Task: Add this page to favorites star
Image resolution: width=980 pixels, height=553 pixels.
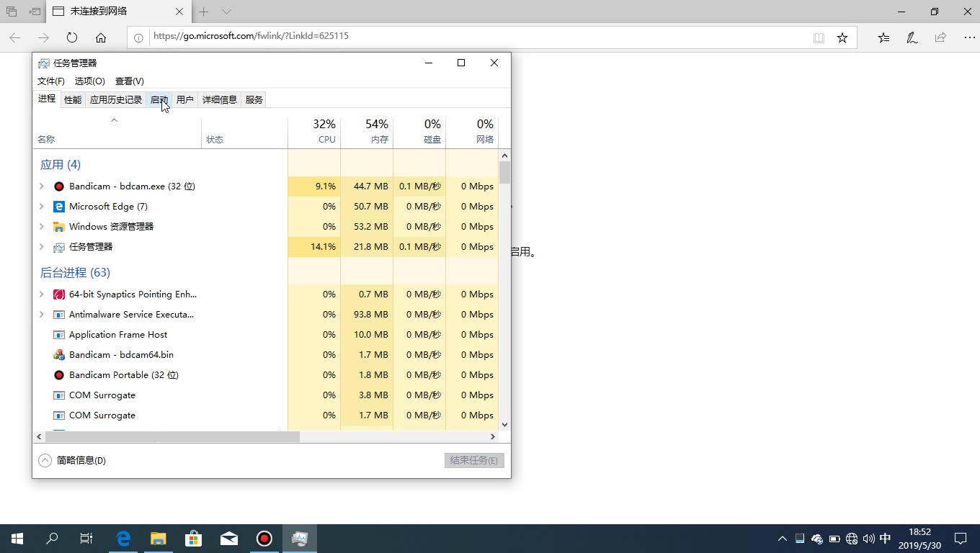Action: [x=842, y=37]
